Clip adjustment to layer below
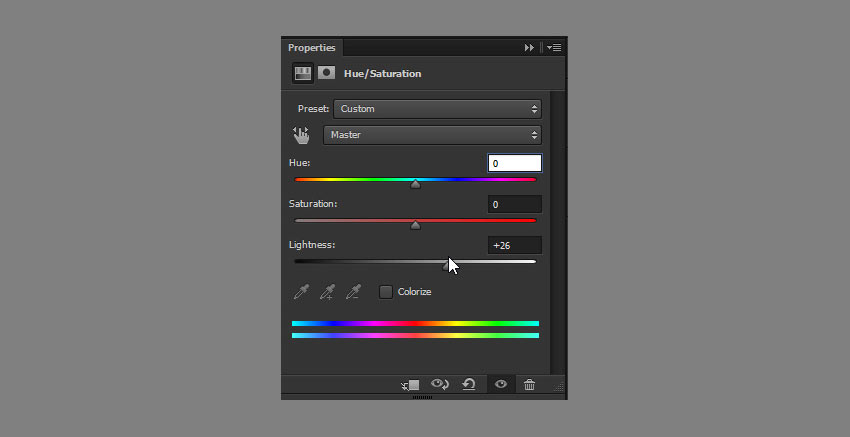850x437 pixels. 410,385
